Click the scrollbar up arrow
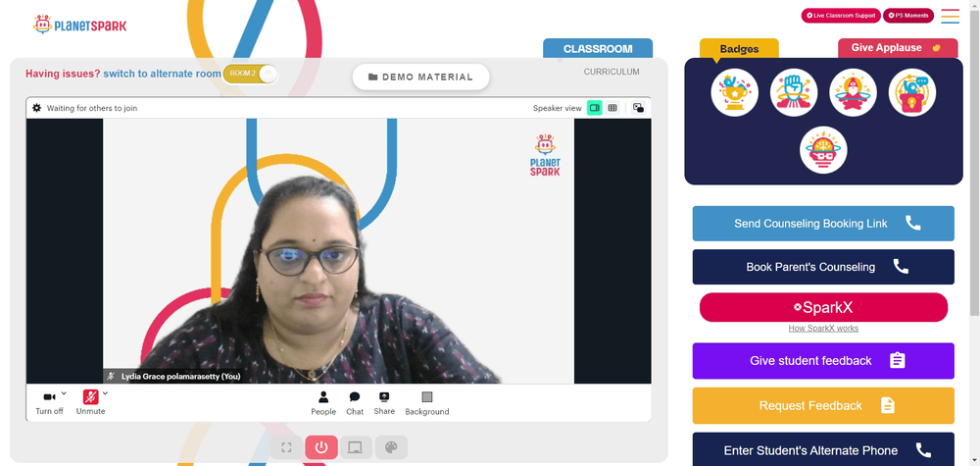 (x=974, y=4)
